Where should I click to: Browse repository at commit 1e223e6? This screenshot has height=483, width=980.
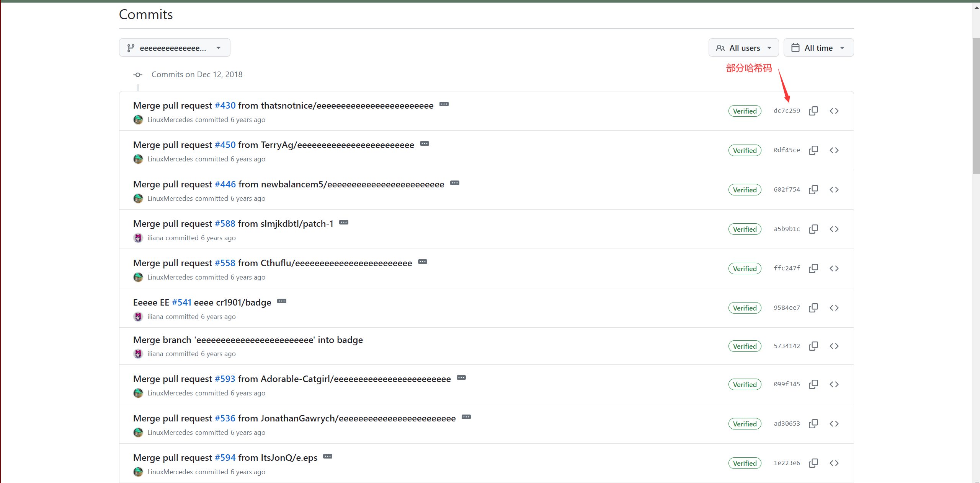click(834, 463)
